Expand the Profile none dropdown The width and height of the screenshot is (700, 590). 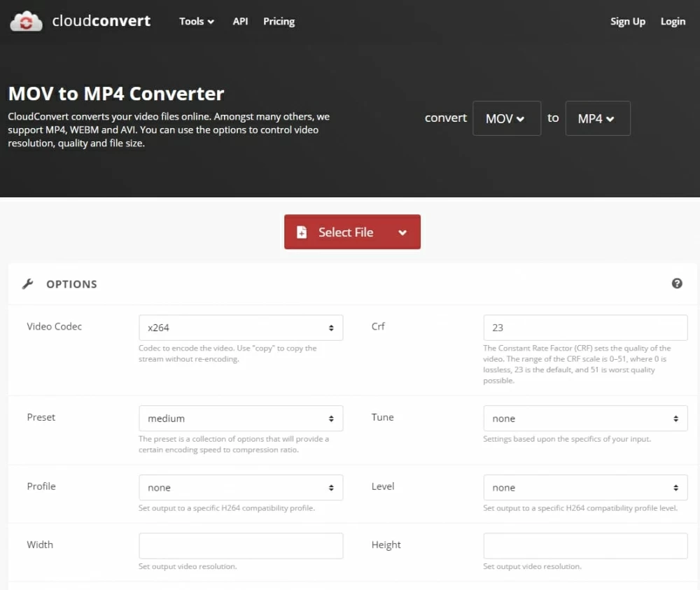coord(241,487)
